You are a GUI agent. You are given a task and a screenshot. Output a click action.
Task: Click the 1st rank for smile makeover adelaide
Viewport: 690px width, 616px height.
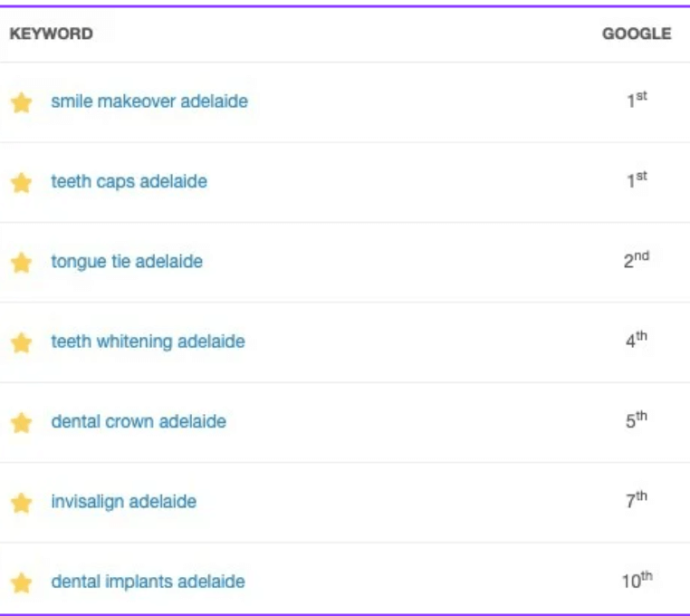637,101
